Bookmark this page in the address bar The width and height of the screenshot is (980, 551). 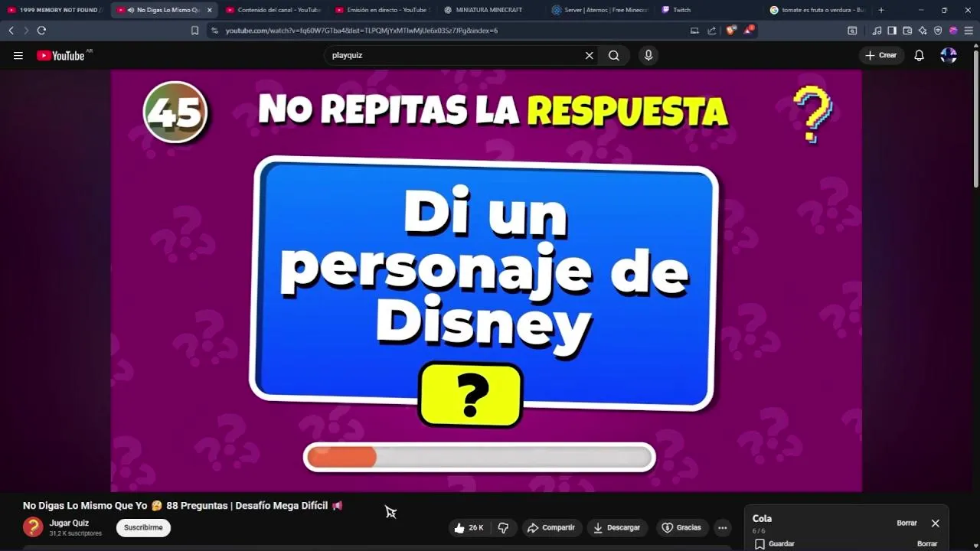194,31
